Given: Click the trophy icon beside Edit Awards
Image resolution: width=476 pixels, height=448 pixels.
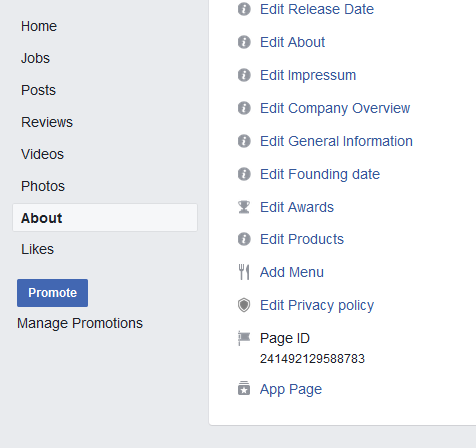Looking at the screenshot, I should click(x=244, y=207).
